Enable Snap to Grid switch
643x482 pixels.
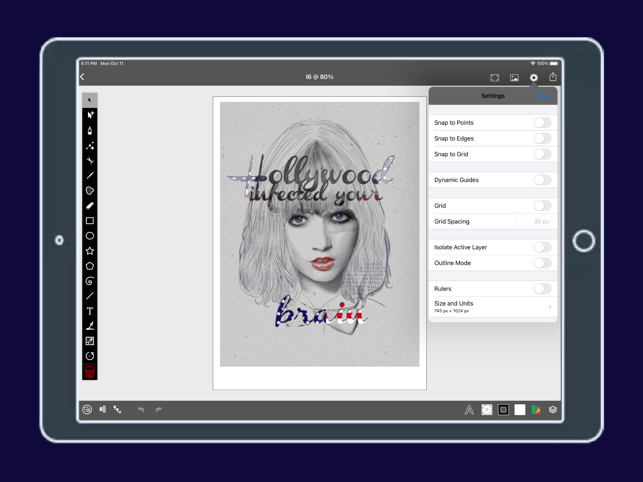coord(542,154)
